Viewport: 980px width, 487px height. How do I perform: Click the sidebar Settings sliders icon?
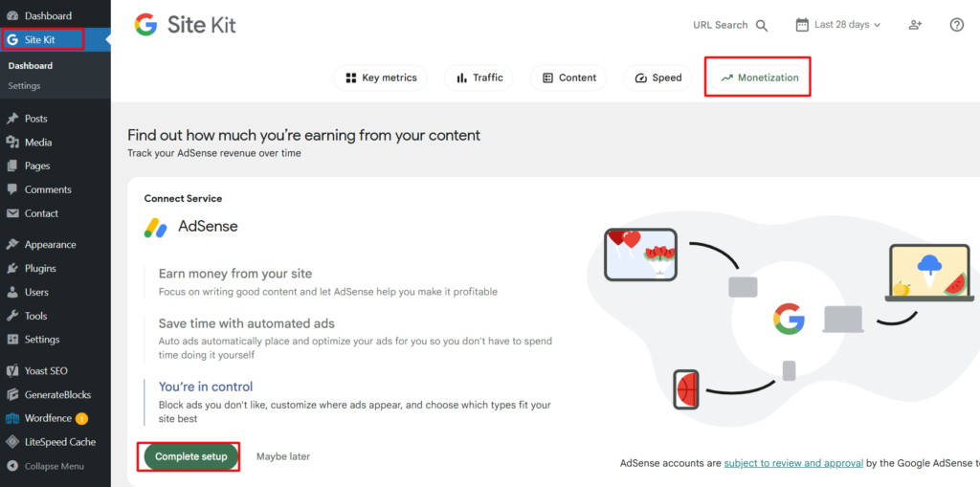[12, 340]
